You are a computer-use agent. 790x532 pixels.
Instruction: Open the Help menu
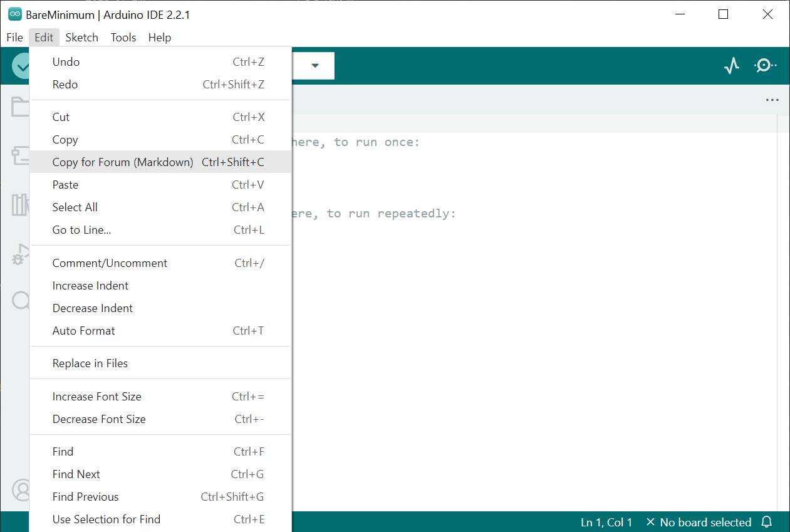pyautogui.click(x=160, y=38)
